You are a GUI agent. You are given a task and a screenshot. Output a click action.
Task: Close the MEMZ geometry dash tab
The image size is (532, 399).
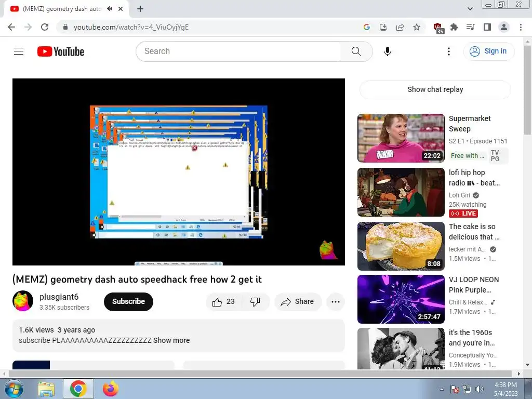point(121,9)
